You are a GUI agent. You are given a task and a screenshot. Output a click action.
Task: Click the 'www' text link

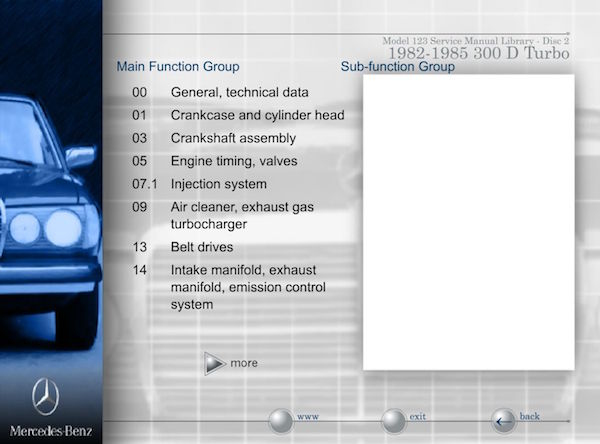pos(308,416)
